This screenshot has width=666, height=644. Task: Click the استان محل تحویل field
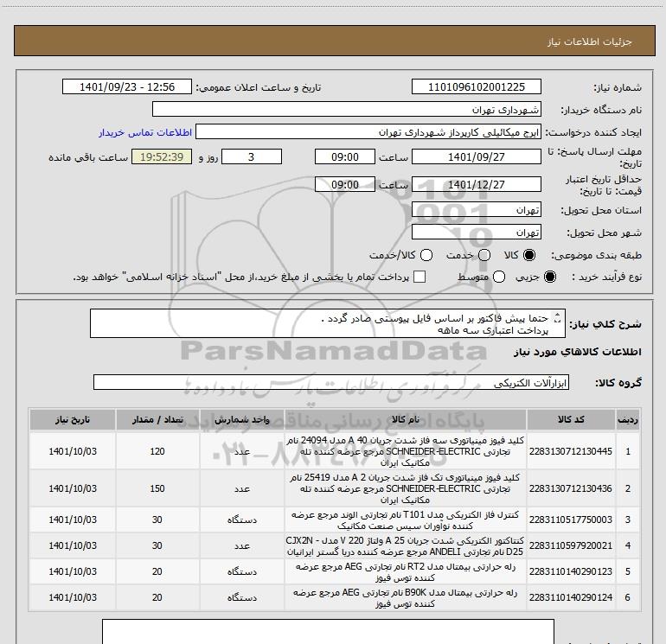(476, 209)
